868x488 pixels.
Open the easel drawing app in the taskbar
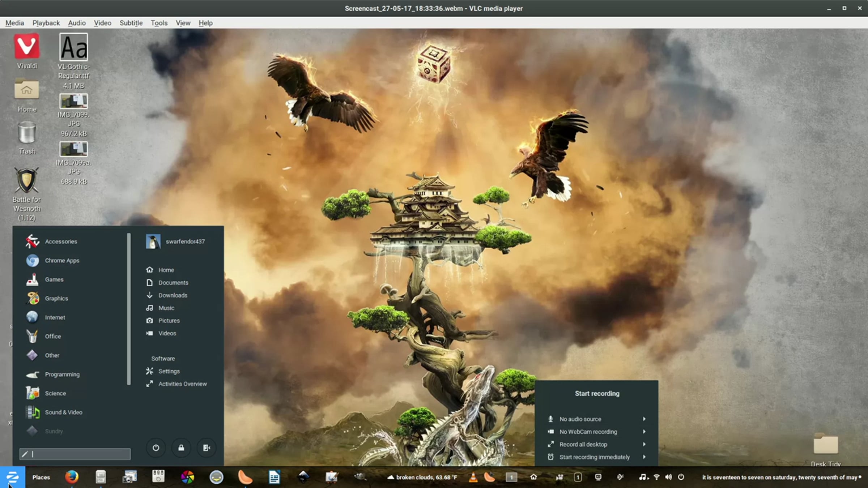click(x=331, y=477)
